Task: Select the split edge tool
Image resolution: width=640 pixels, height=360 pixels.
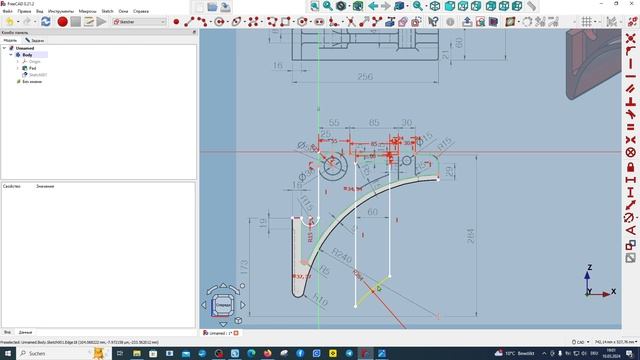Action: [377, 22]
